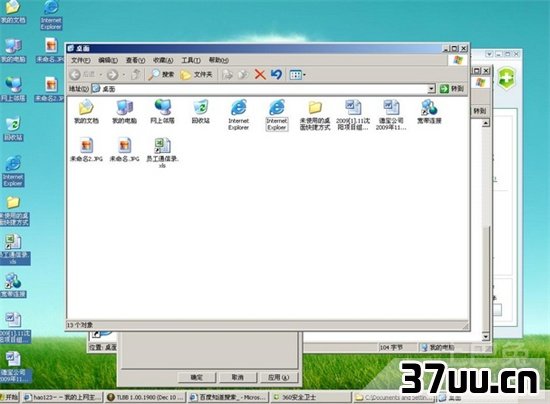Select 回收站 icon on the desktop wallpaper
This screenshot has width=550, height=404.
tap(13, 128)
